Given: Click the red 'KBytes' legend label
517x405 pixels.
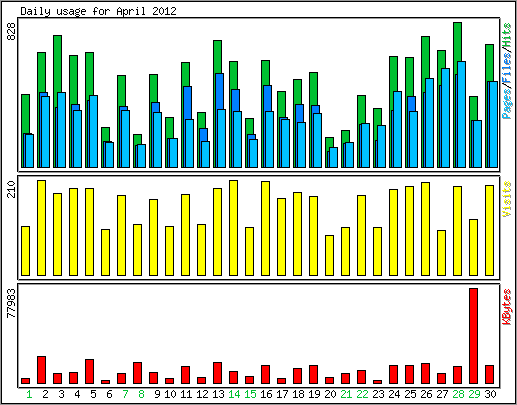Looking at the screenshot, I should [507, 307].
